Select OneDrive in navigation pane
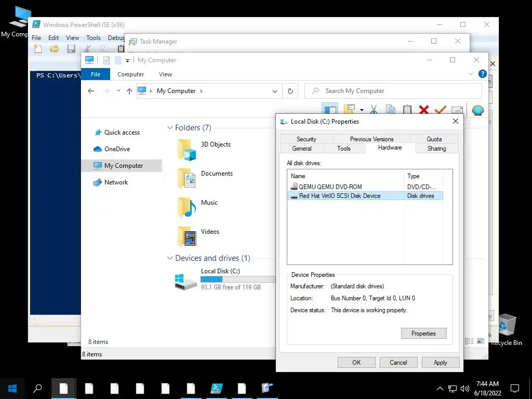This screenshot has width=532, height=399. point(117,149)
